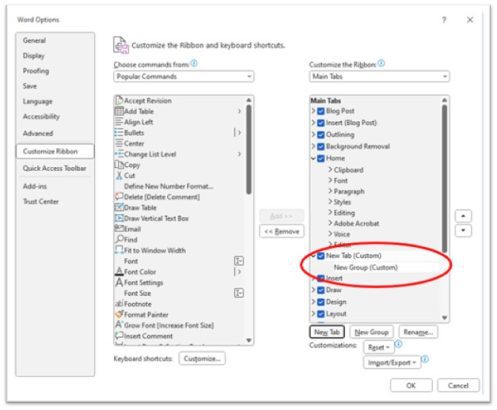Click the Accept Revision command icon
The width and height of the screenshot is (497, 410).
pos(119,100)
